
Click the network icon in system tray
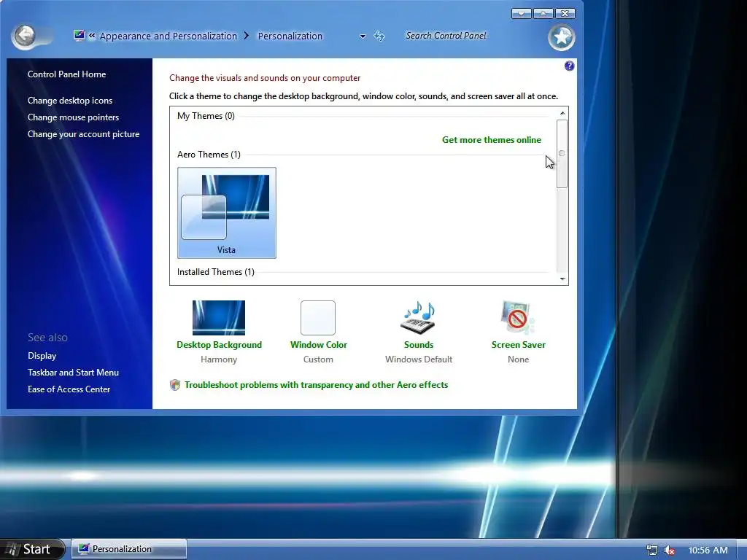coord(651,550)
